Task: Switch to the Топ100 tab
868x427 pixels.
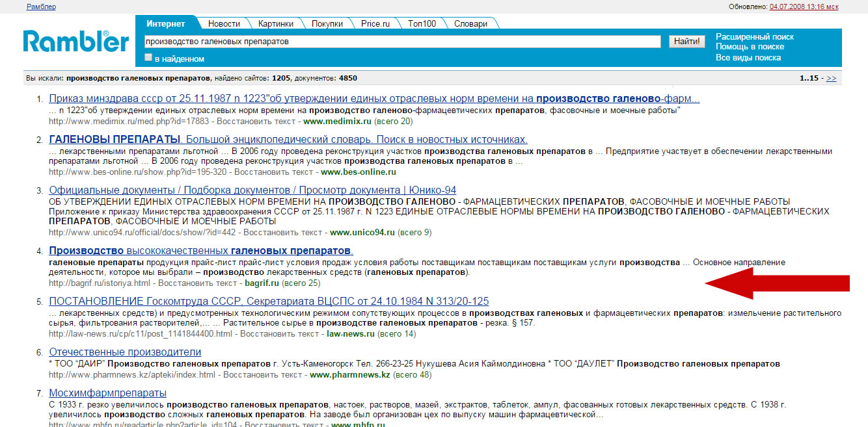Action: 422,23
